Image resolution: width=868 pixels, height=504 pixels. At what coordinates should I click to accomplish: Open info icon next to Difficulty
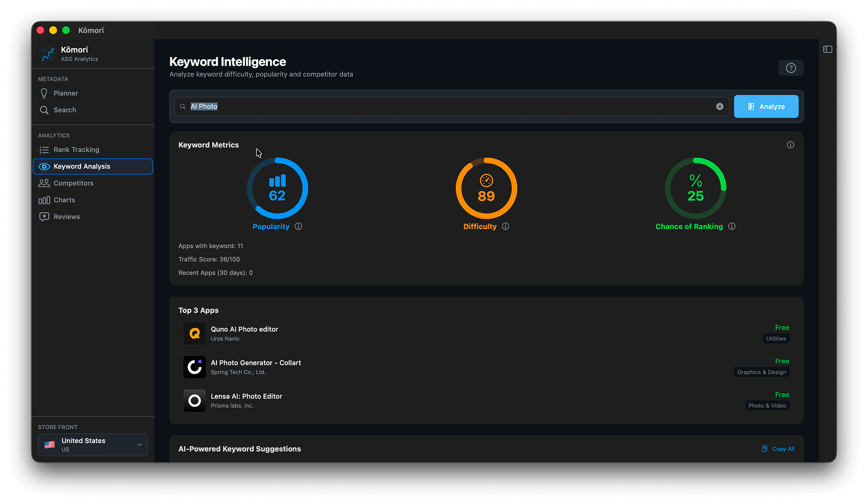pyautogui.click(x=506, y=226)
